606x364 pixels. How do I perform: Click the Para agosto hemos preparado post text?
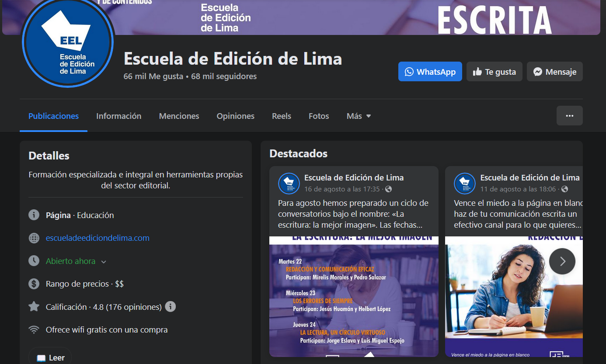click(353, 214)
